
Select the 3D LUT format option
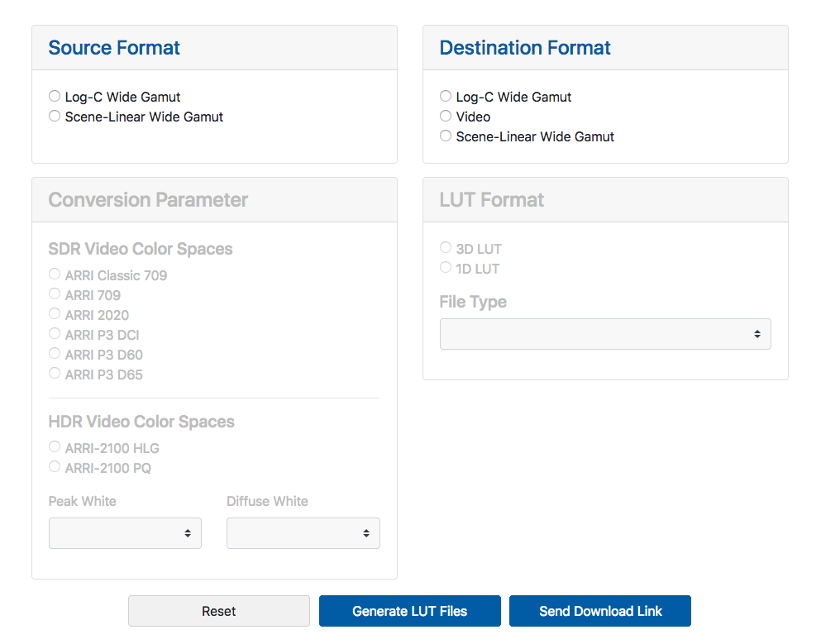446,248
